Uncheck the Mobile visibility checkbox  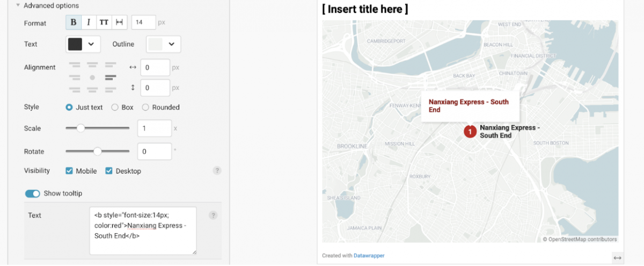(69, 171)
